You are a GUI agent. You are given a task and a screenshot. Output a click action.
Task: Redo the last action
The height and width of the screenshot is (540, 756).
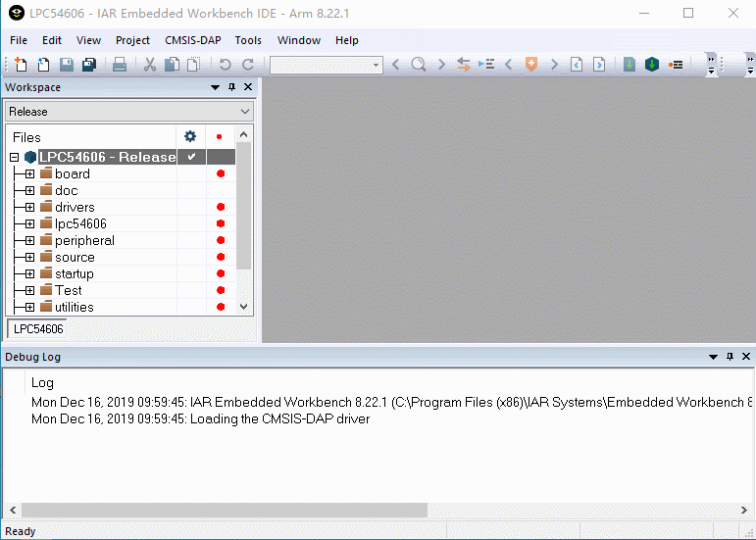click(x=248, y=64)
